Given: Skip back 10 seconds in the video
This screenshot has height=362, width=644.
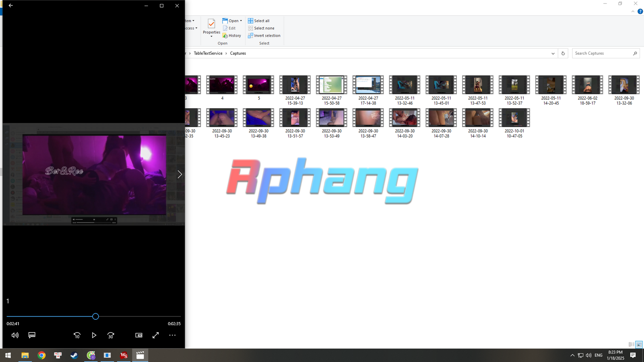Looking at the screenshot, I should 77,335.
